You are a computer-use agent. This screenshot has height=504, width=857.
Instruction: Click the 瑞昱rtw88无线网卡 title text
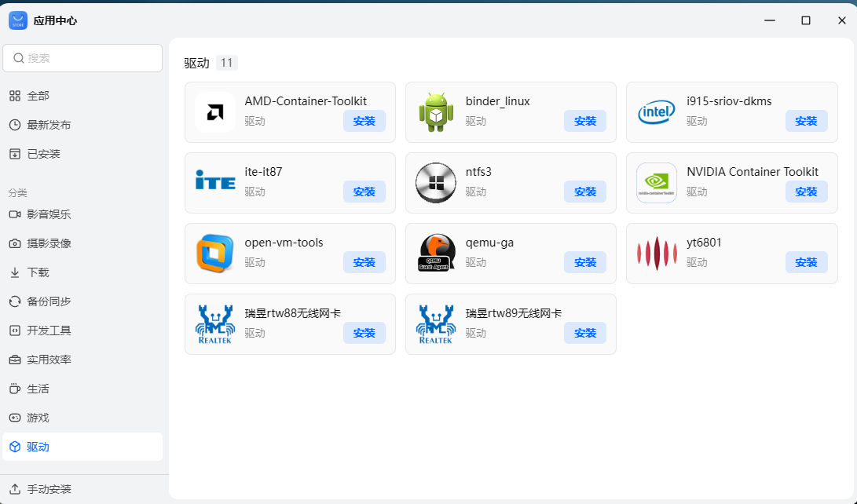(x=292, y=313)
